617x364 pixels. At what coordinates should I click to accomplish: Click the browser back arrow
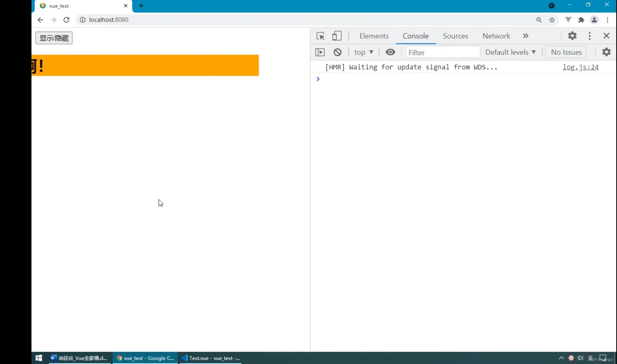[x=40, y=20]
